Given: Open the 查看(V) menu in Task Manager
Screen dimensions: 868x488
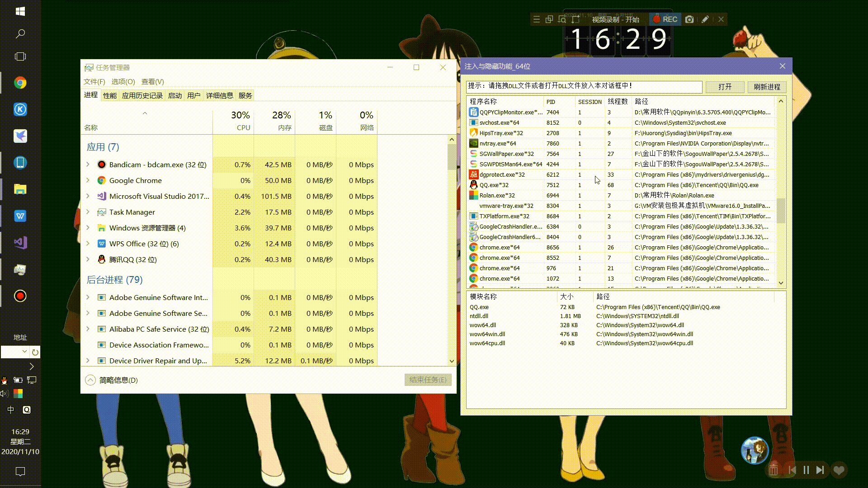Looking at the screenshot, I should 152,81.
